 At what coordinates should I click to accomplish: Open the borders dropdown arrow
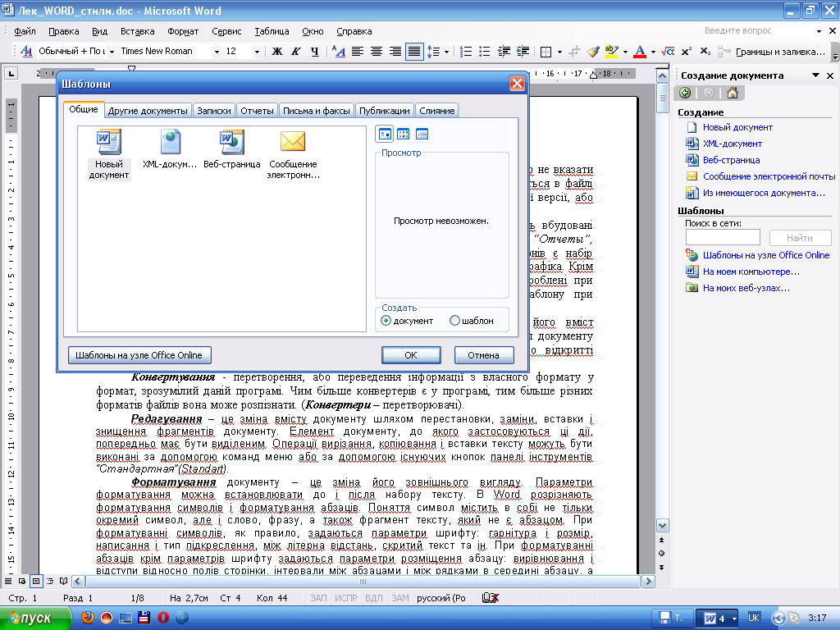click(x=559, y=52)
